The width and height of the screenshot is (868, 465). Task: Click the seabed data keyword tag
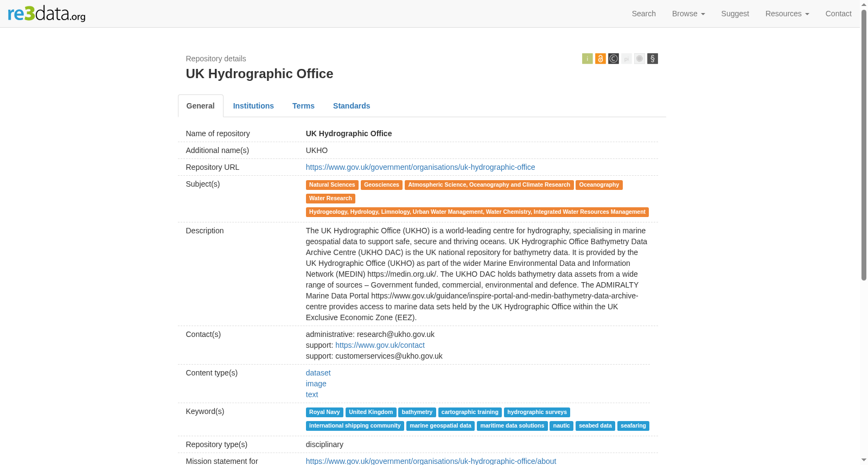click(595, 426)
